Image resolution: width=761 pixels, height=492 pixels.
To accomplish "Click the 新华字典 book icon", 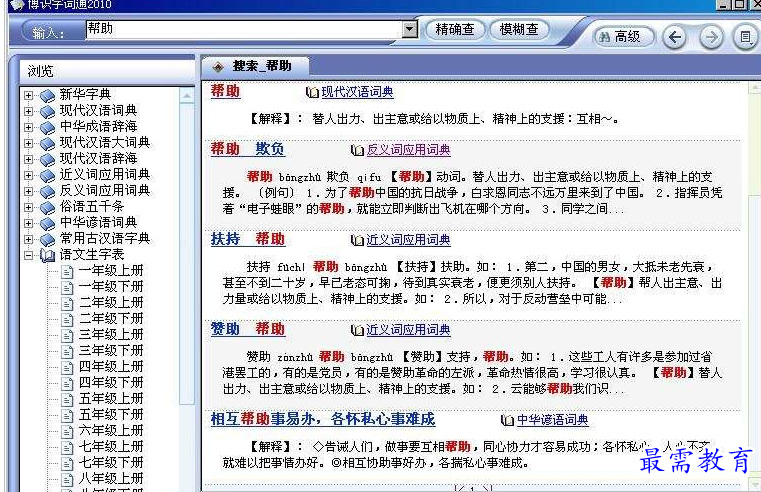I will (x=47, y=96).
